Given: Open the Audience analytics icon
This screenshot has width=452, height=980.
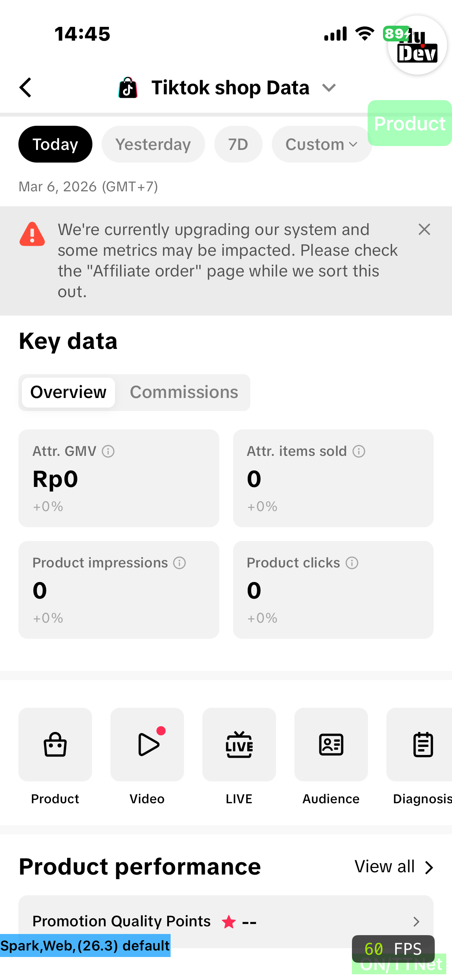Looking at the screenshot, I should pyautogui.click(x=331, y=744).
